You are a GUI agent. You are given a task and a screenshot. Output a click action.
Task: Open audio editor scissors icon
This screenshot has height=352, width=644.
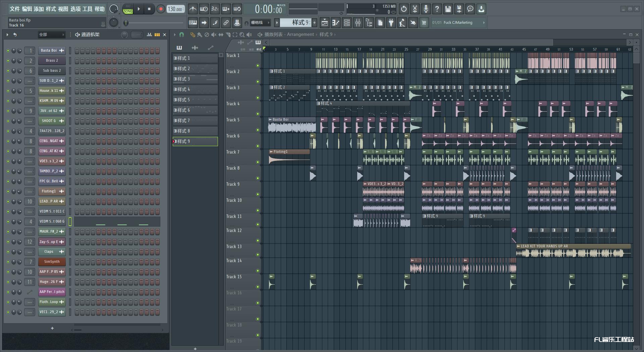coord(415,9)
